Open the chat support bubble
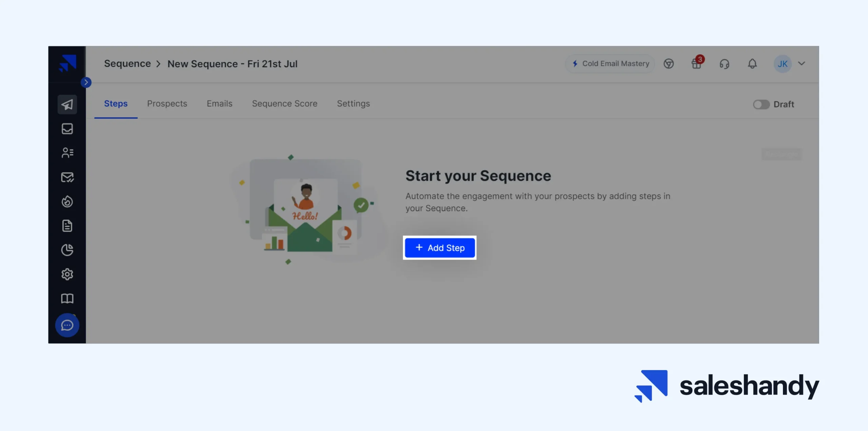Image resolution: width=868 pixels, height=431 pixels. 67,325
